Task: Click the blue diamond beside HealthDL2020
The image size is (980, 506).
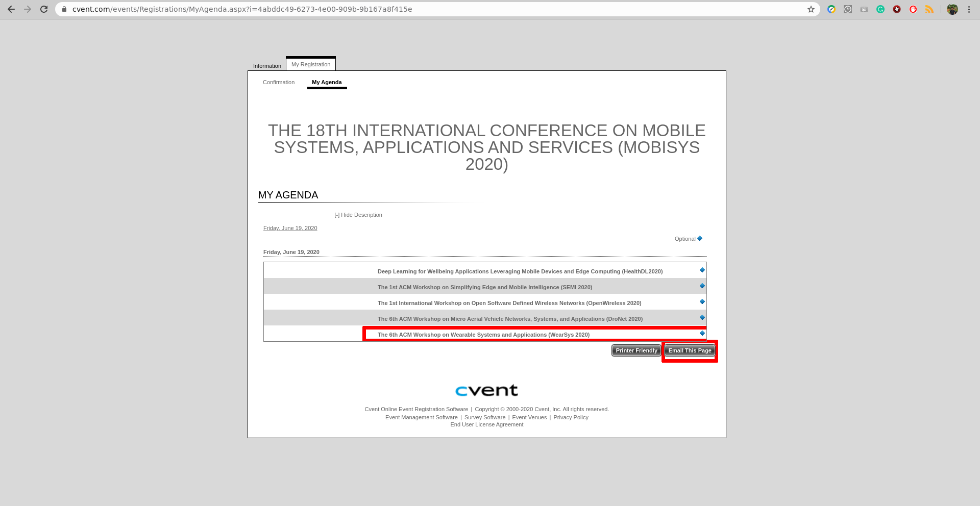Action: click(x=702, y=270)
